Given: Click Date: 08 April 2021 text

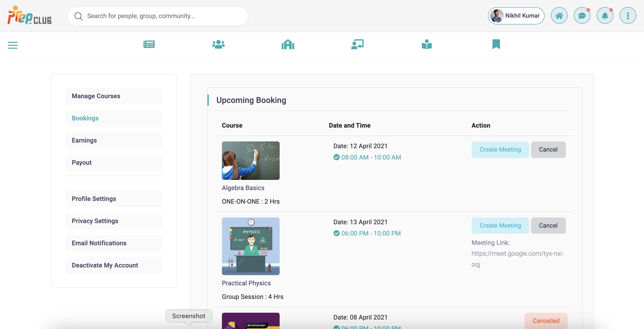Looking at the screenshot, I should tap(360, 317).
